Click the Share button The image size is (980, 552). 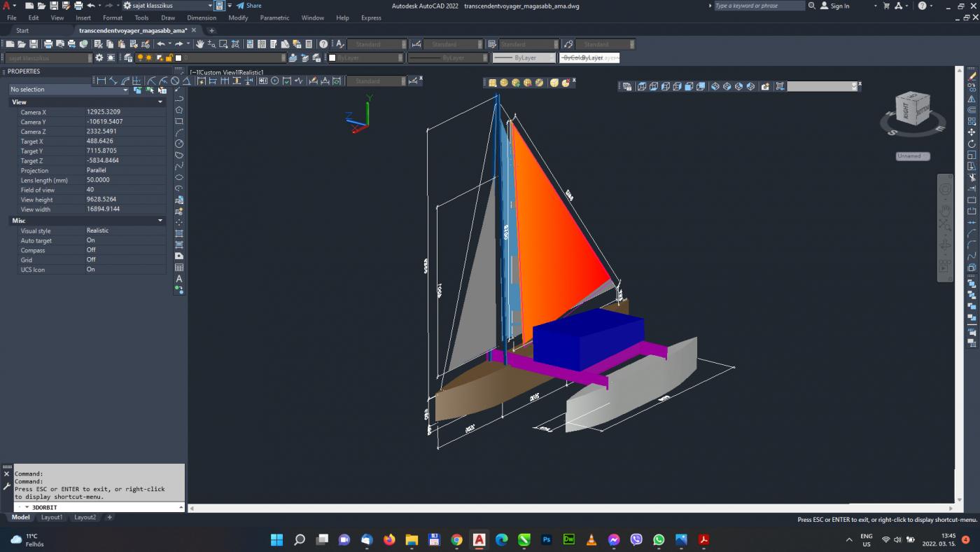tap(249, 6)
